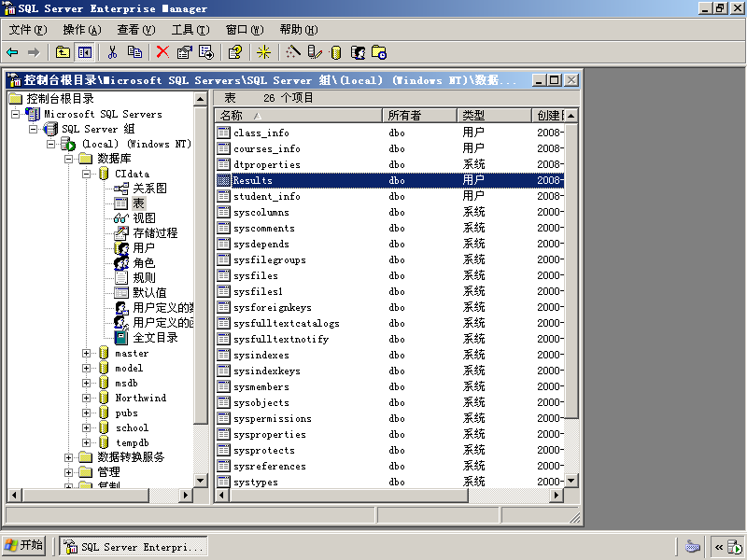Click the Cut scissors icon
The width and height of the screenshot is (747, 560).
point(112,52)
